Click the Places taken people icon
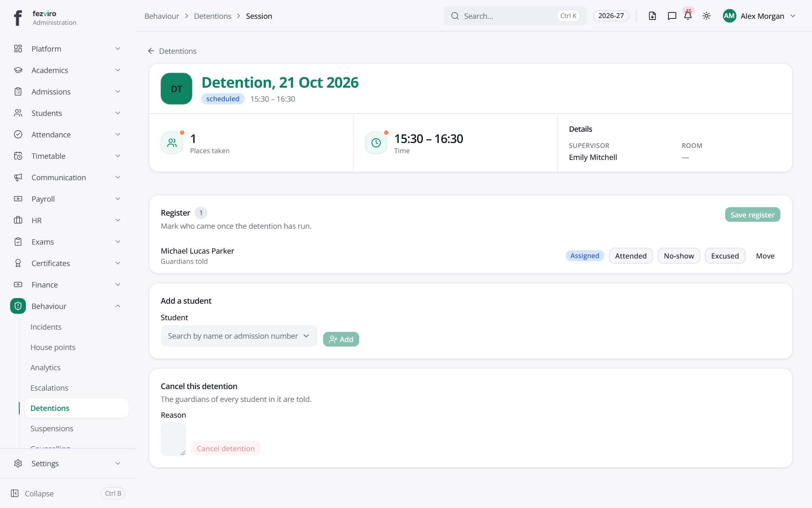This screenshot has width=812, height=508. pos(172,143)
